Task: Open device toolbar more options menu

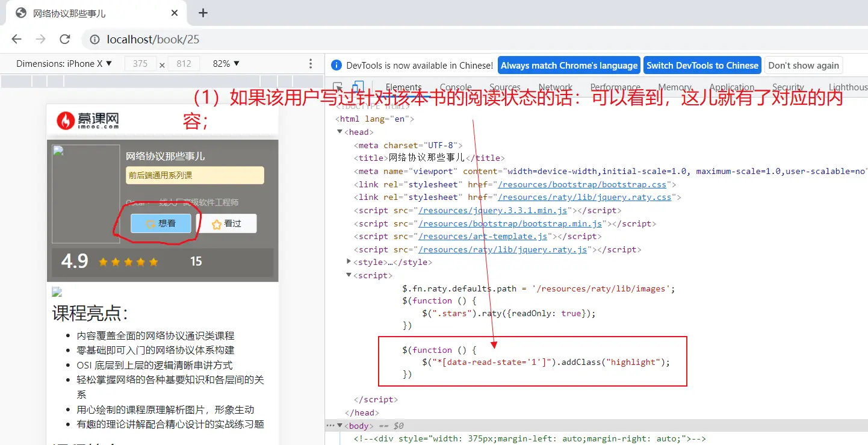Action: [311, 64]
